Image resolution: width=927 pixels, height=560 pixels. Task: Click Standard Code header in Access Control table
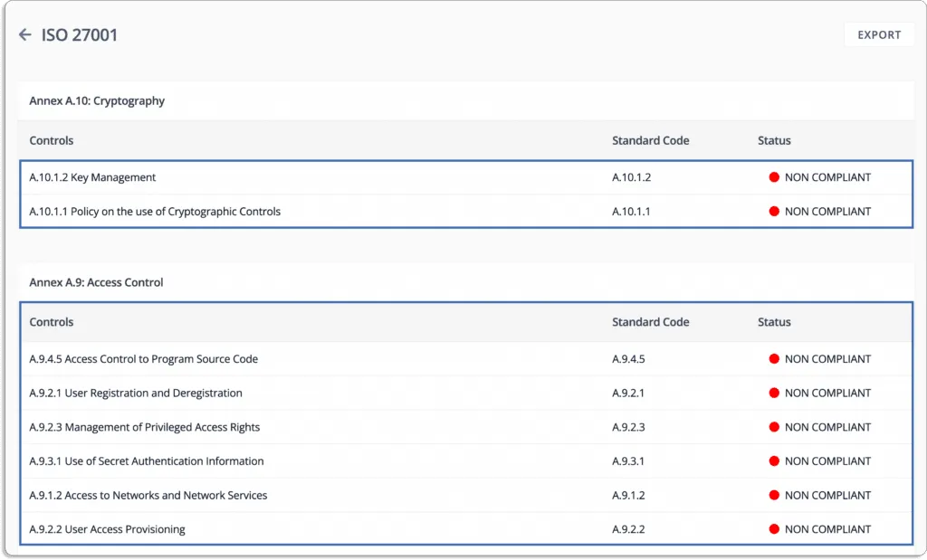[650, 323]
